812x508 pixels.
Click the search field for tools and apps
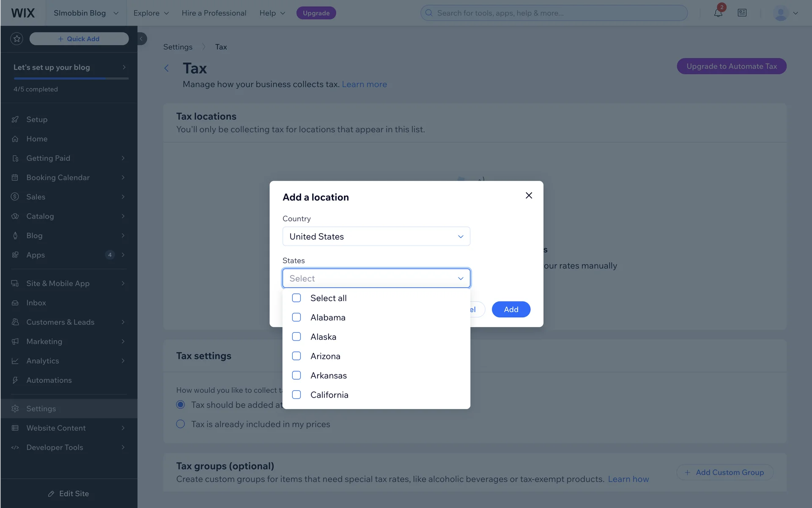(554, 13)
